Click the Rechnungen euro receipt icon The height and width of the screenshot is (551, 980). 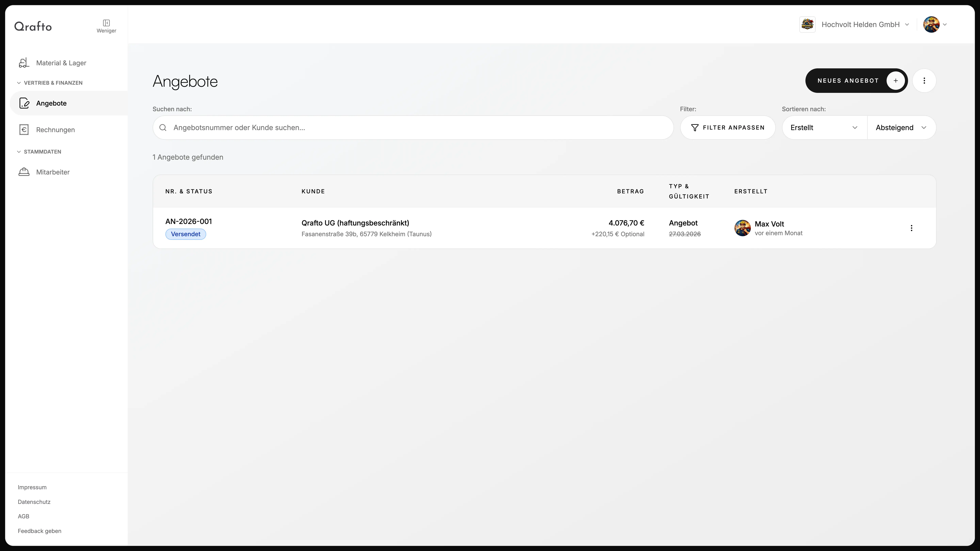pos(24,130)
